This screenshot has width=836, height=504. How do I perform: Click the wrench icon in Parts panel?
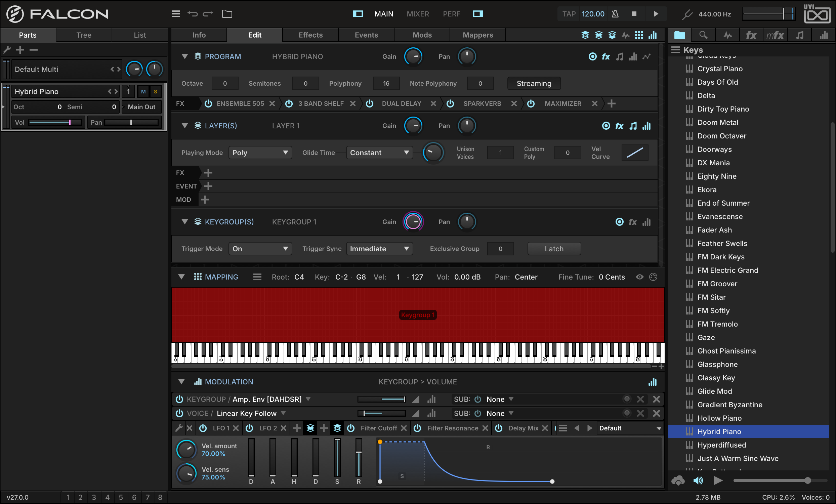point(7,50)
